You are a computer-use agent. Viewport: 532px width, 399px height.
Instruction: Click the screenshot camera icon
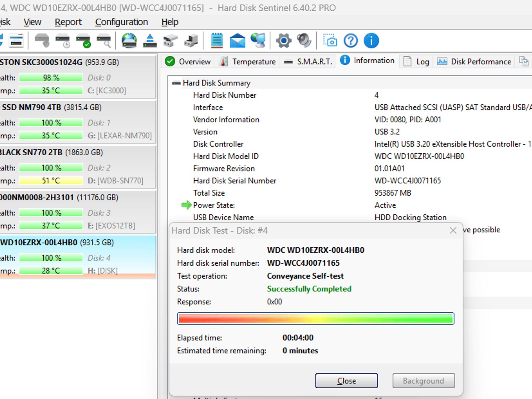pos(330,40)
